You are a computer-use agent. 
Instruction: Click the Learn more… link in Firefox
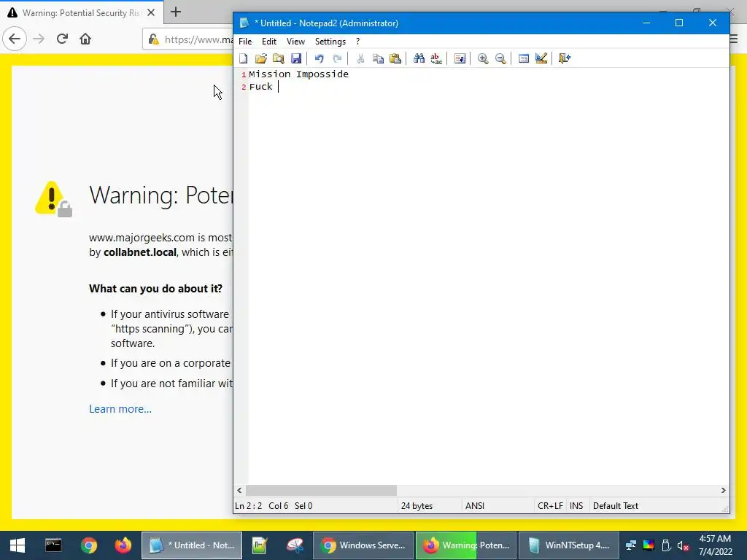pos(120,409)
